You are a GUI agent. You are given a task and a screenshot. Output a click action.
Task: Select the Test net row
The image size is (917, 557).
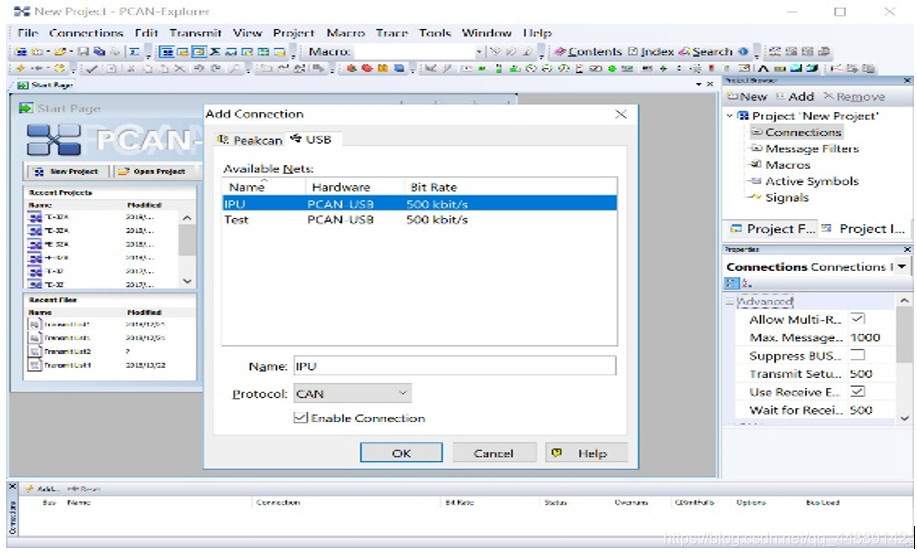click(x=419, y=219)
